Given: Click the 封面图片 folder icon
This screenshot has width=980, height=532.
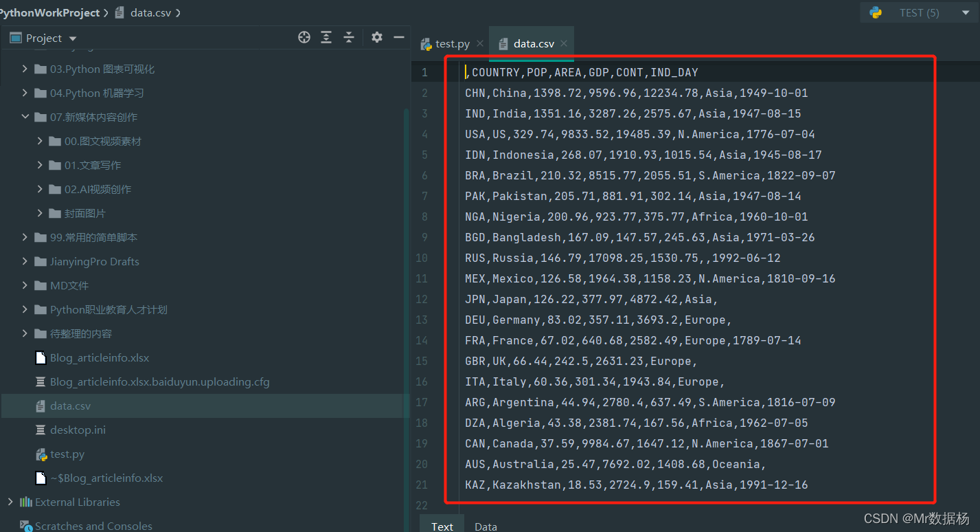Looking at the screenshot, I should pyautogui.click(x=56, y=213).
